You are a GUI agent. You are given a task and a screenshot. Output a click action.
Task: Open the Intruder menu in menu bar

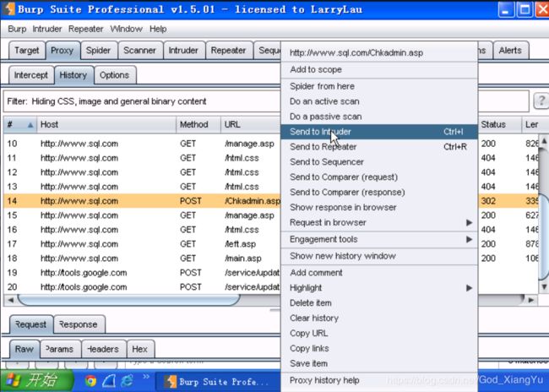tap(47, 29)
